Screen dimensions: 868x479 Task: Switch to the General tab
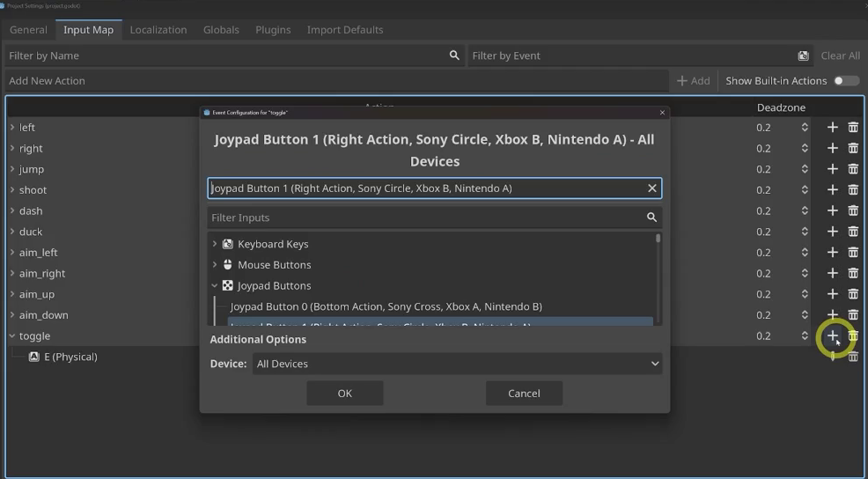click(28, 30)
